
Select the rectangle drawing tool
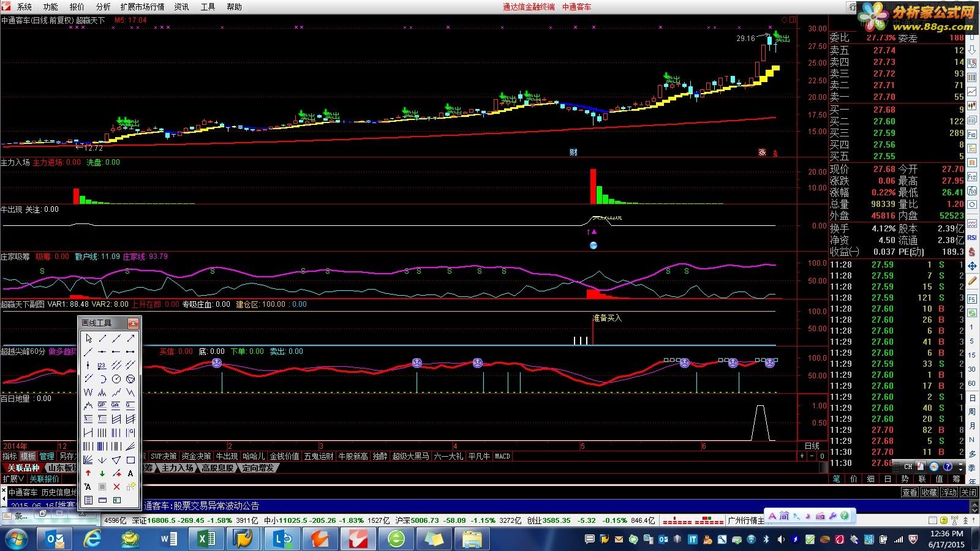pyautogui.click(x=130, y=460)
